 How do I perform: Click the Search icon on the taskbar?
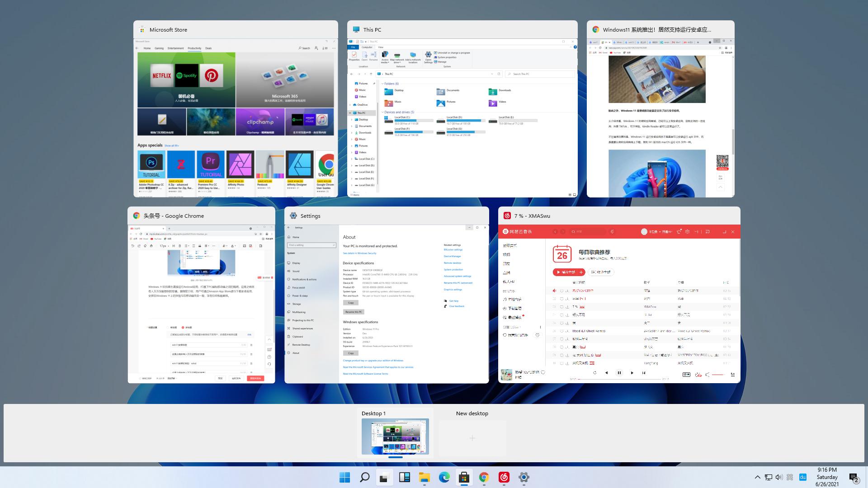coord(364,477)
